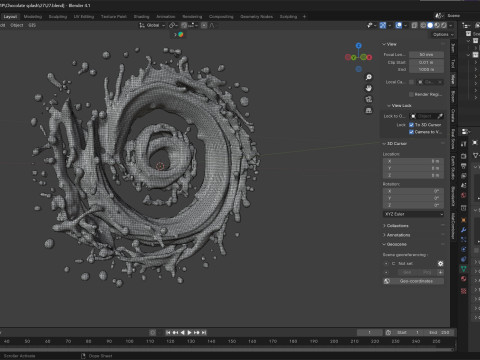480x360 pixels.
Task: Open the Texture properties tab
Action: (463, 291)
